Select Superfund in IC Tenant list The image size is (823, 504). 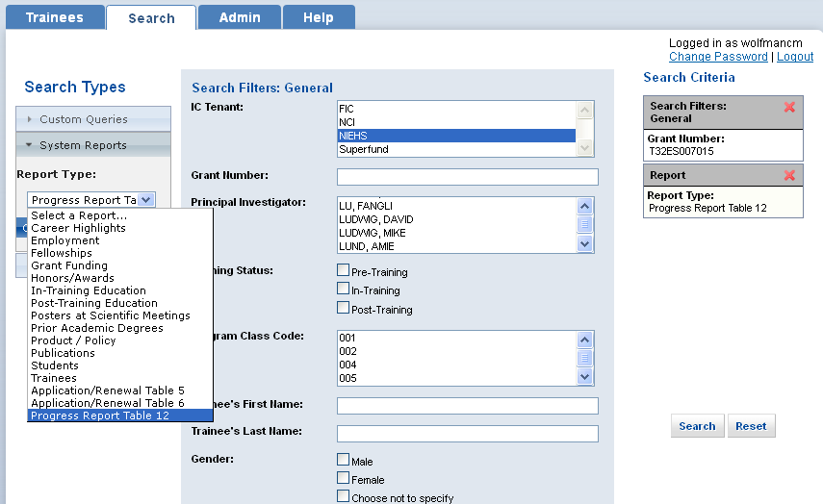[456, 149]
